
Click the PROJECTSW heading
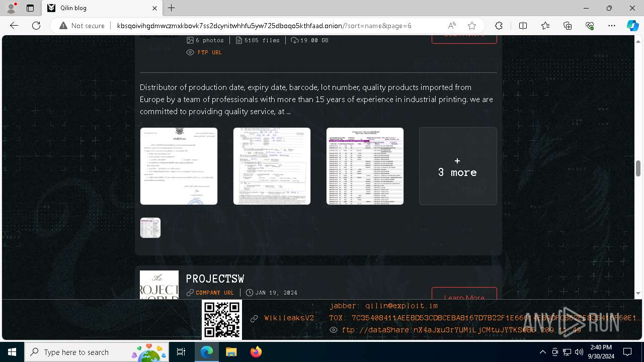(215, 279)
